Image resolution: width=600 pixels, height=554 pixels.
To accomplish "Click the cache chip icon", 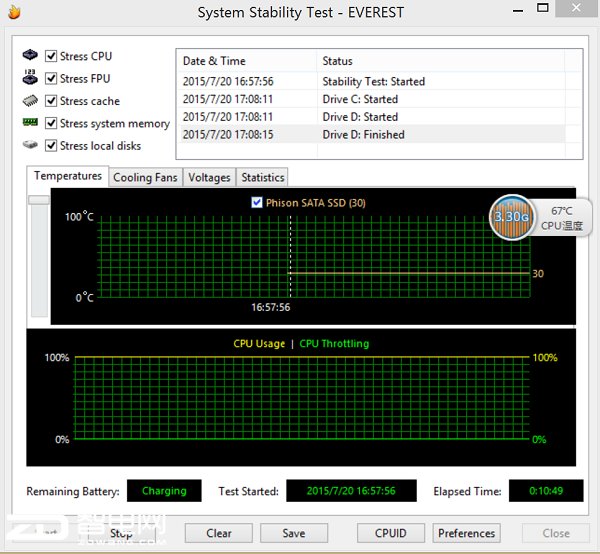I will 30,101.
